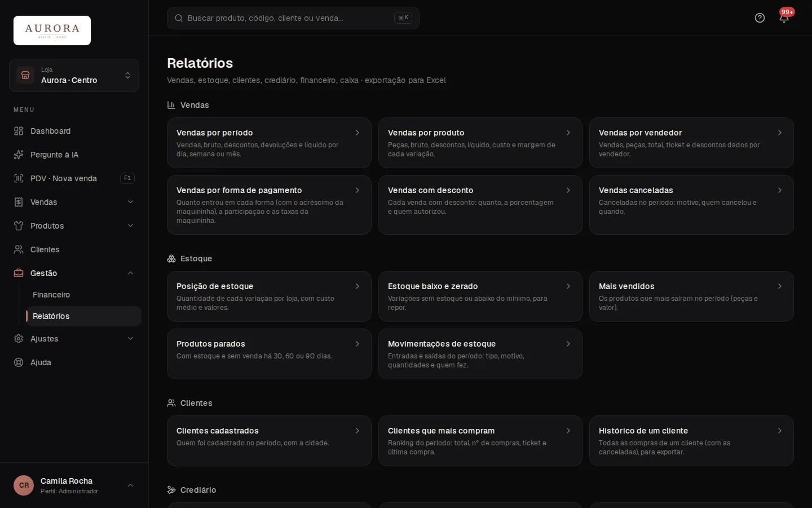
Task: Open the Vendas por período report
Action: point(269,143)
